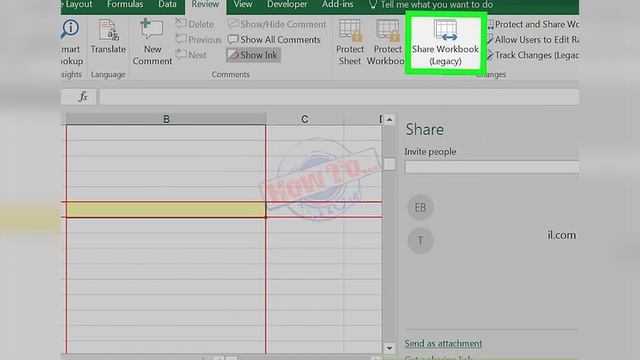Select column B header
This screenshot has height=360, width=640.
pyautogui.click(x=166, y=119)
